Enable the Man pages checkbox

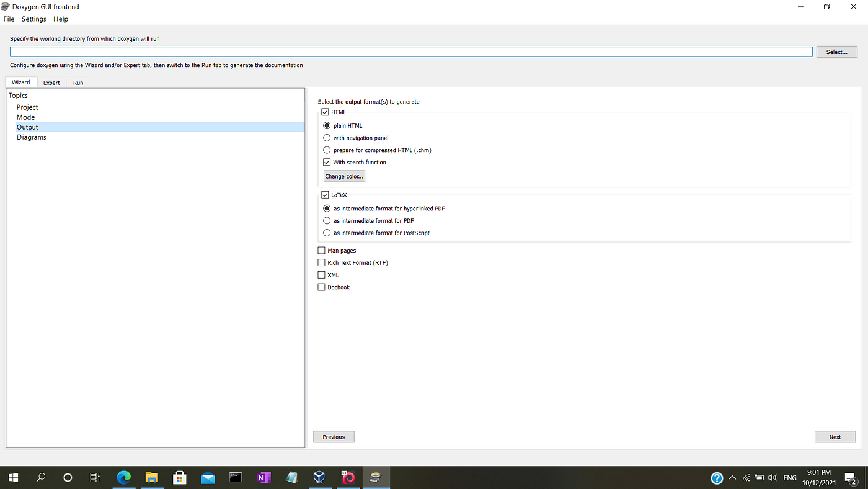click(321, 251)
